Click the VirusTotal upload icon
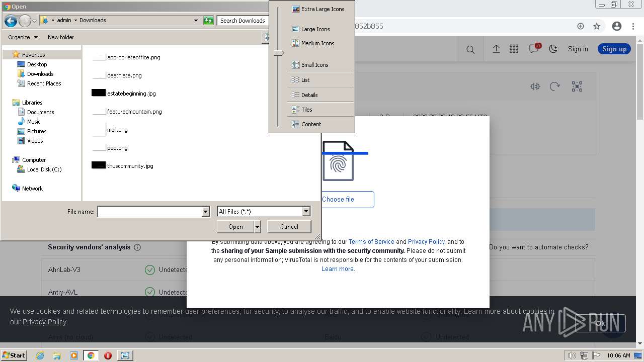This screenshot has width=644, height=362. coord(496,49)
